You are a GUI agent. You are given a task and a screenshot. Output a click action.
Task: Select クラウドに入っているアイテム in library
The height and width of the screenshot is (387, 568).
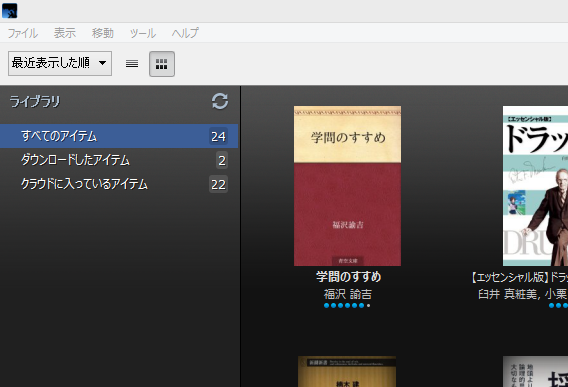pyautogui.click(x=119, y=184)
